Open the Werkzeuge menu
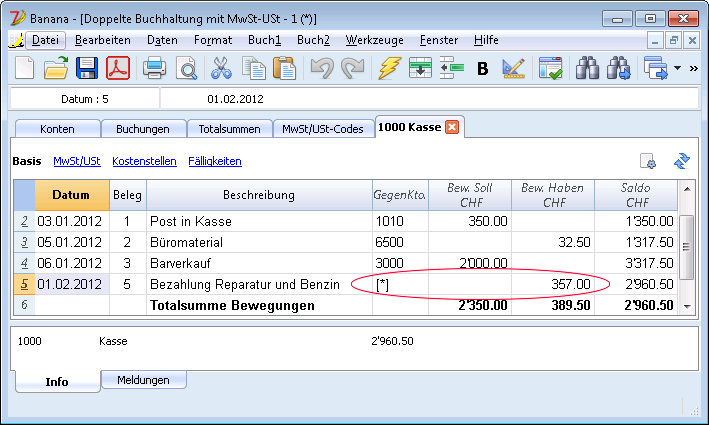 (x=374, y=40)
